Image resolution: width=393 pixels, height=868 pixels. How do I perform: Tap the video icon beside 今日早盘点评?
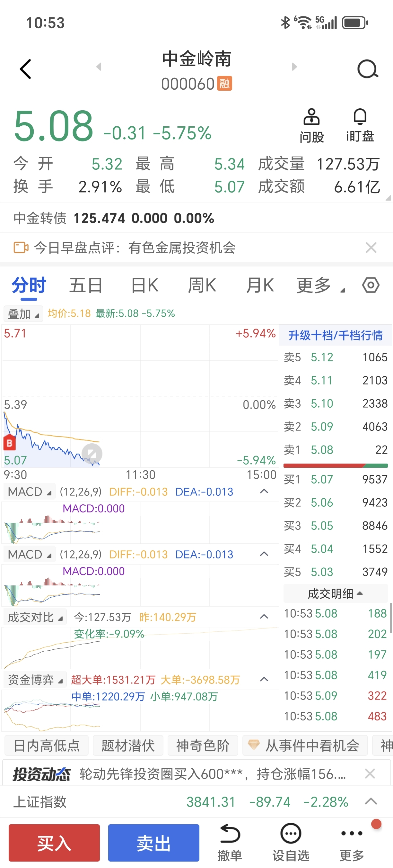[x=21, y=248]
